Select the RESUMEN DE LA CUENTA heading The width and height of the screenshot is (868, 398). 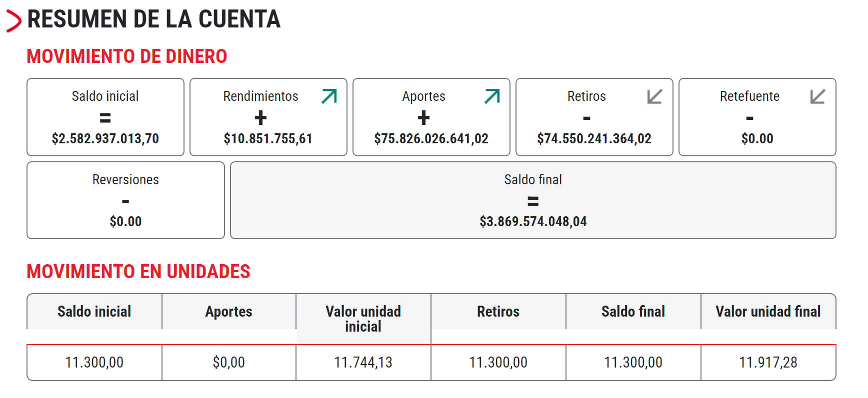154,19
